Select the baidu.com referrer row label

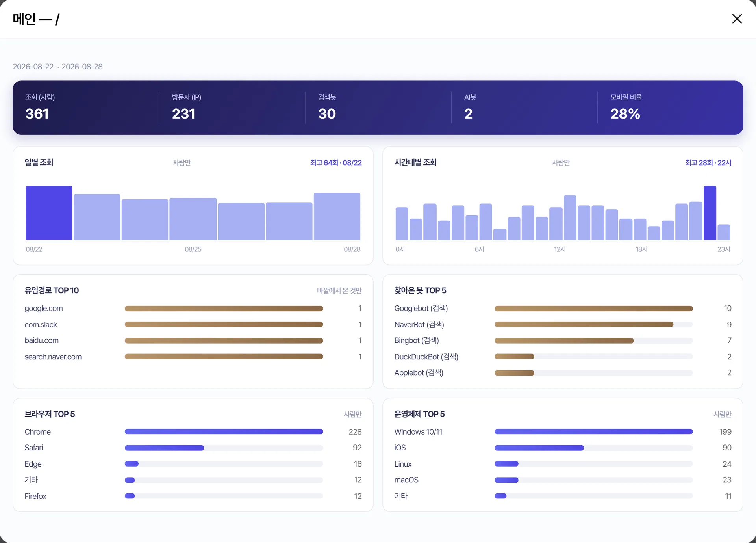42,340
